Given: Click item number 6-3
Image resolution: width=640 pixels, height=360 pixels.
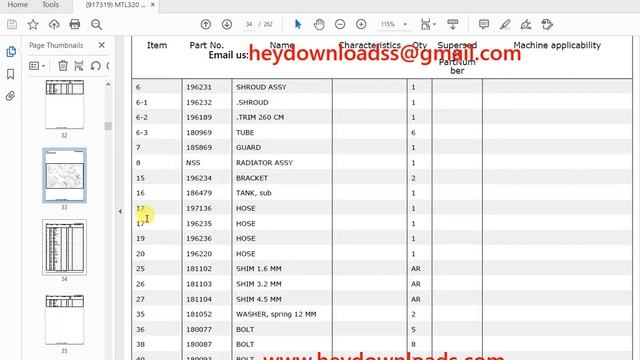Looking at the screenshot, I should click(x=142, y=132).
